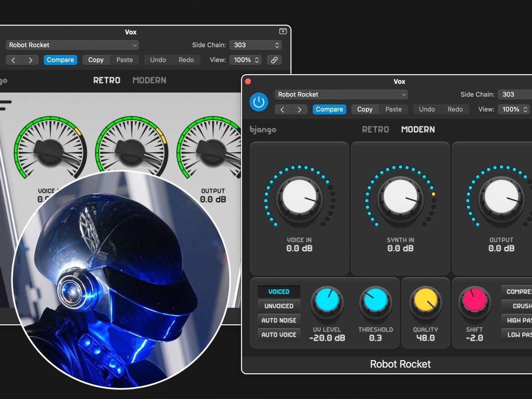Viewport: 532px width, 399px height.
Task: Click the Compare button in front window
Action: coord(329,110)
